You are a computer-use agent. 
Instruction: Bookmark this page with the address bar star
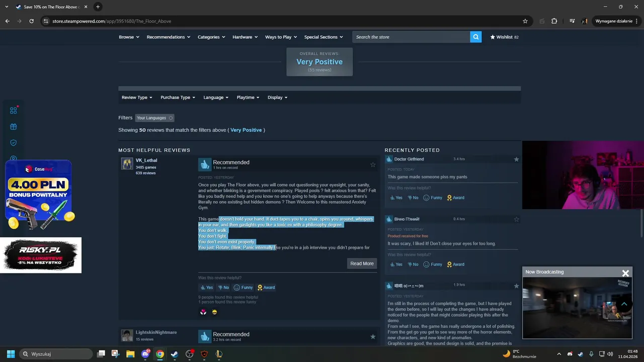click(x=525, y=21)
